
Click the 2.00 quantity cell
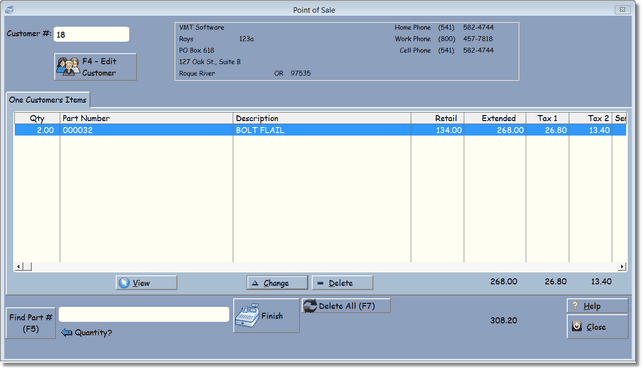tap(37, 130)
